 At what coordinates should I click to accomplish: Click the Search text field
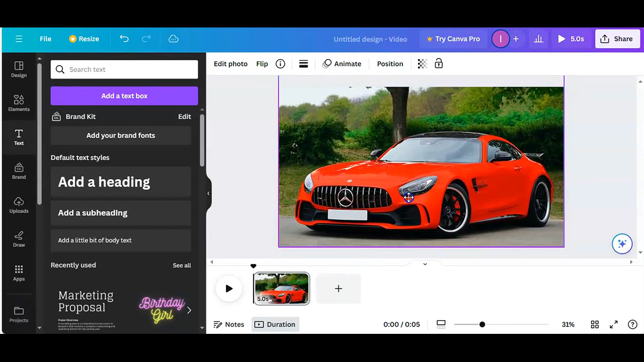pyautogui.click(x=124, y=69)
